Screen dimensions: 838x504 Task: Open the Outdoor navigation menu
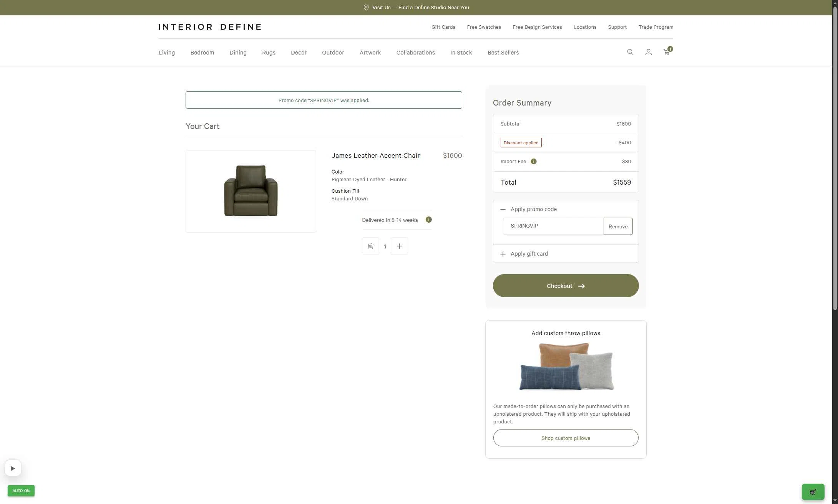333,53
